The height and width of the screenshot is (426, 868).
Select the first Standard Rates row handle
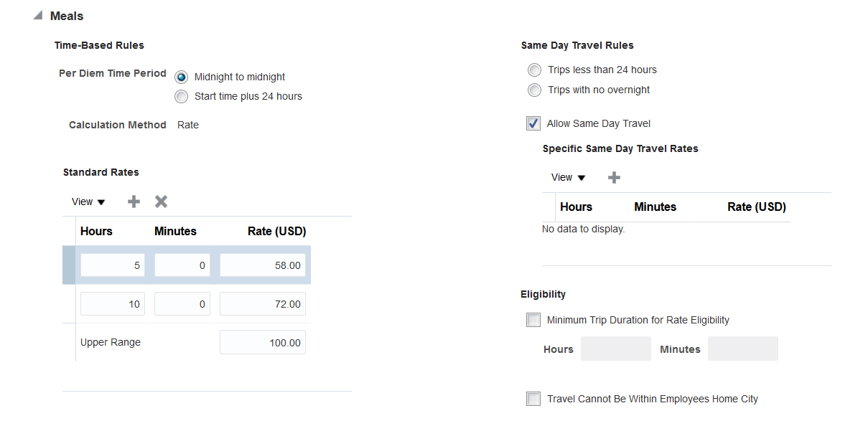pos(68,265)
